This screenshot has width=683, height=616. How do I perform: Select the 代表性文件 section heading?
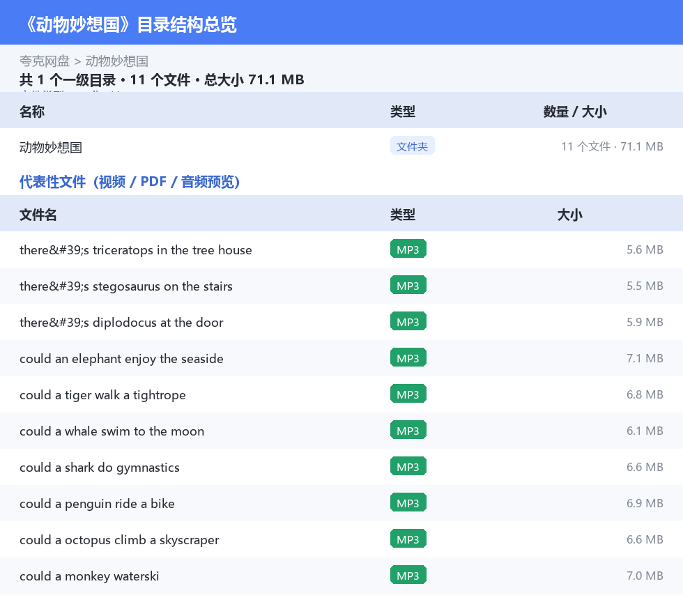click(130, 182)
